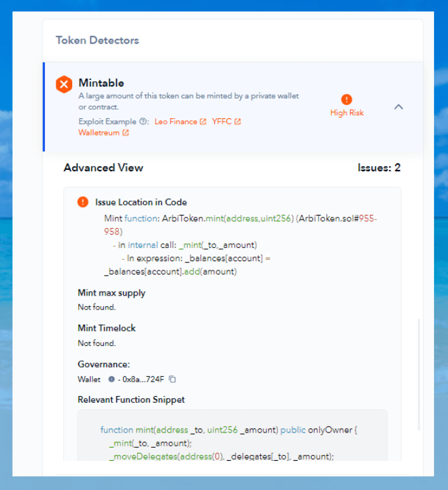The width and height of the screenshot is (448, 490).
Task: Click the Advanced View heading
Action: pos(103,168)
